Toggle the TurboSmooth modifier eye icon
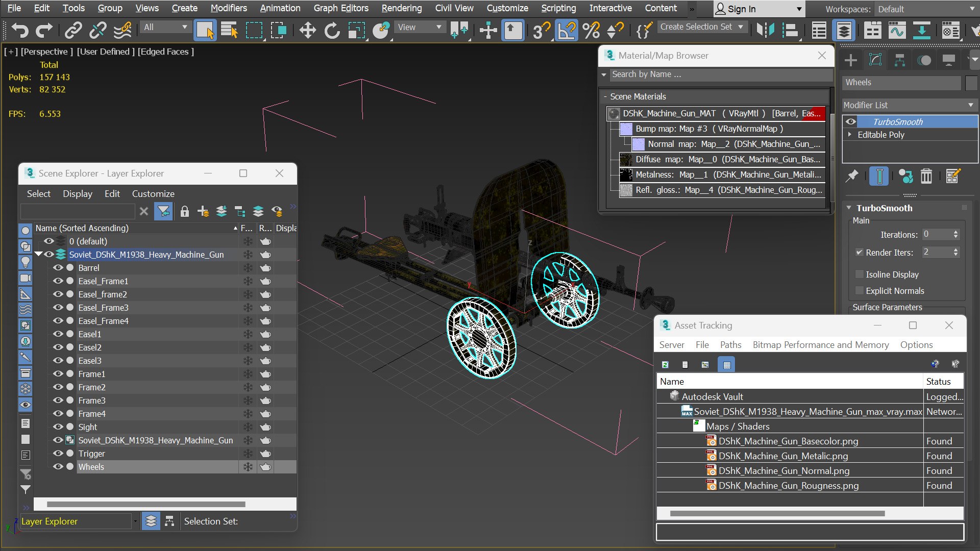 (851, 121)
